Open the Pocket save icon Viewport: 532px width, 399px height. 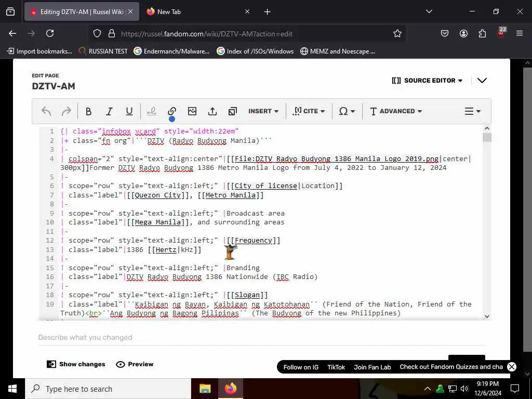pos(445,33)
